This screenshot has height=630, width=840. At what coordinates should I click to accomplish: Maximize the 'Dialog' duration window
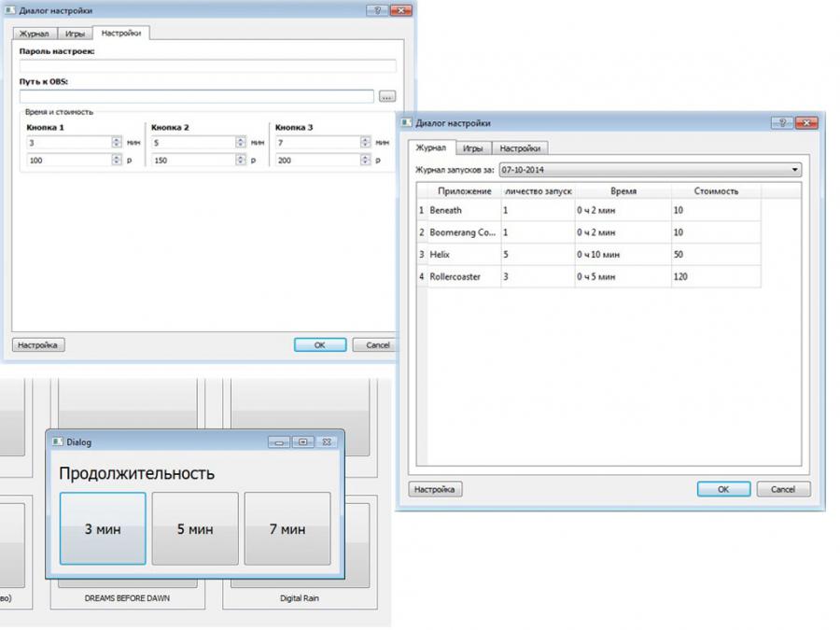302,441
